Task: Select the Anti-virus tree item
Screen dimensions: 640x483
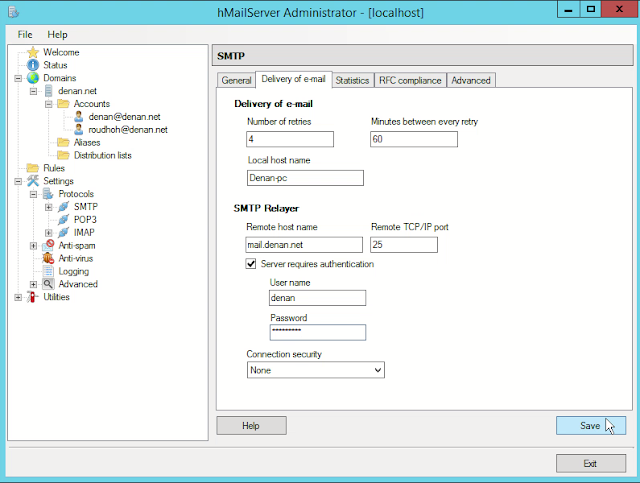Action: point(76,258)
